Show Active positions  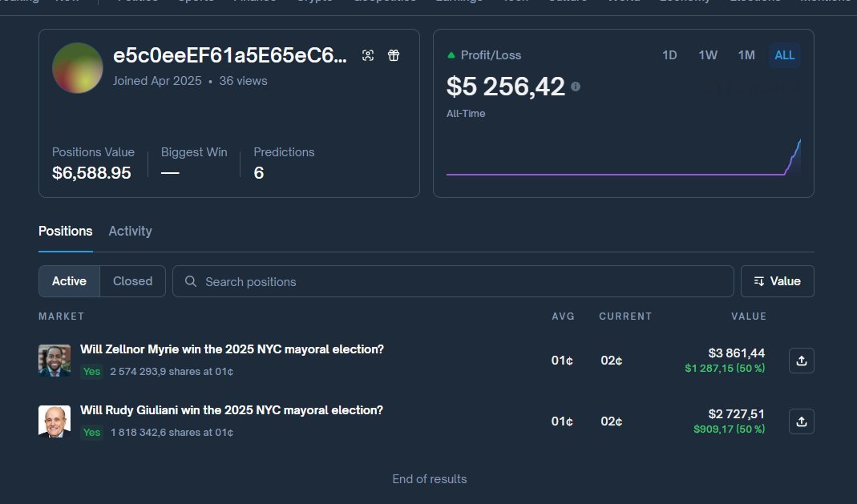[69, 281]
